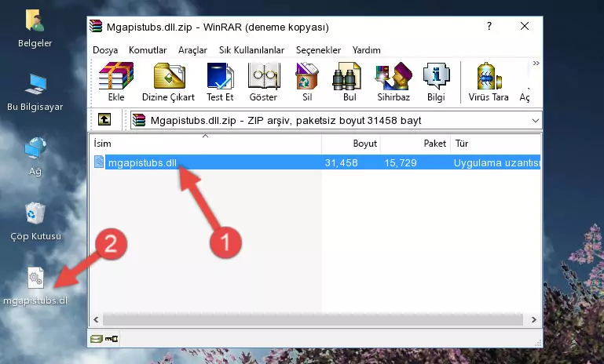
Task: Close the WinRAR window
Action: click(524, 26)
